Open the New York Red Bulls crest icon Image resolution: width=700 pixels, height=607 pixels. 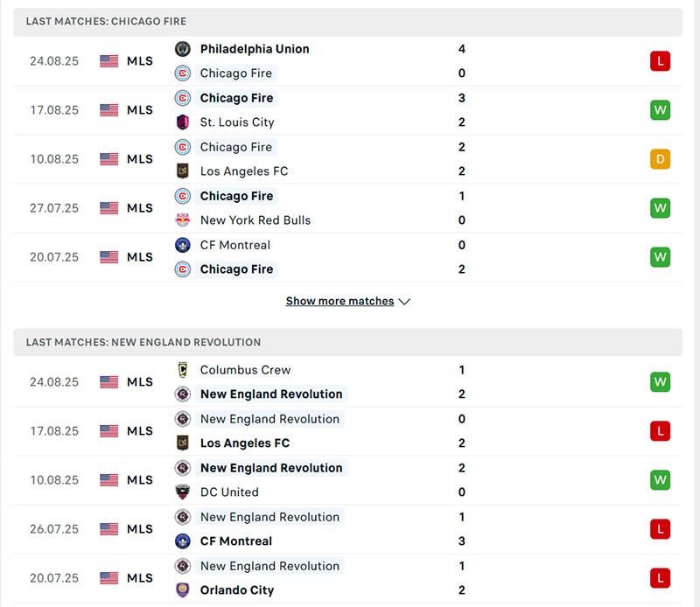point(183,220)
